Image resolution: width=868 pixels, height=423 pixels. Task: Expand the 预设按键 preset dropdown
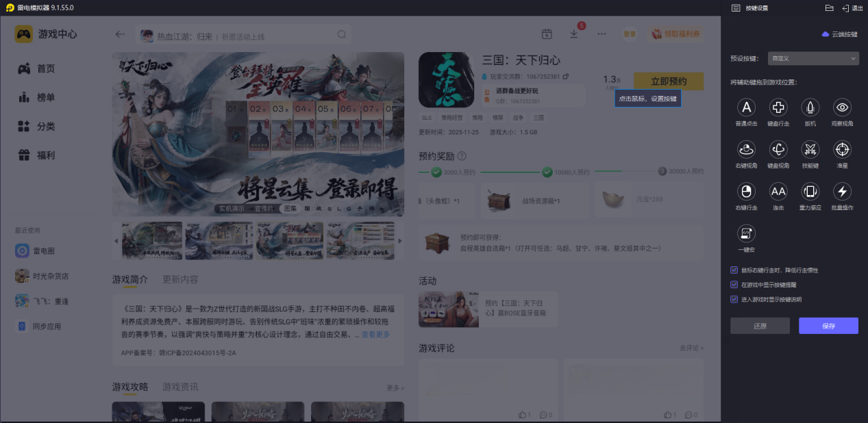click(813, 59)
